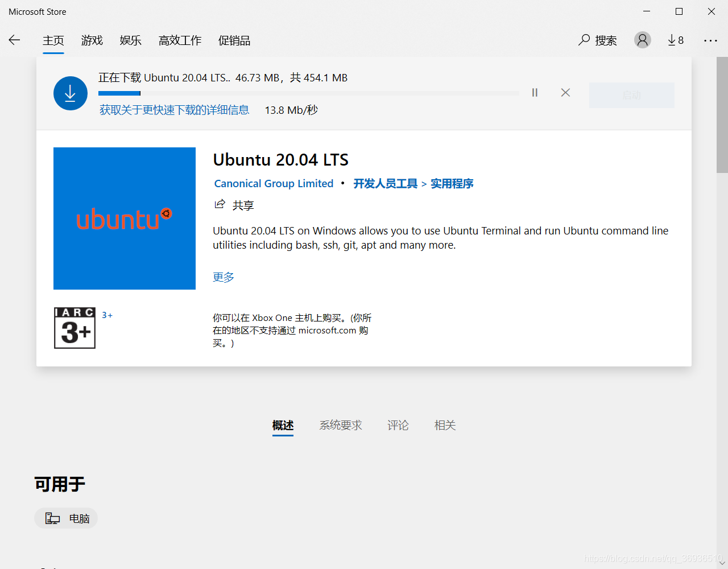Image resolution: width=728 pixels, height=569 pixels.
Task: View the 评论 section
Action: 398,425
